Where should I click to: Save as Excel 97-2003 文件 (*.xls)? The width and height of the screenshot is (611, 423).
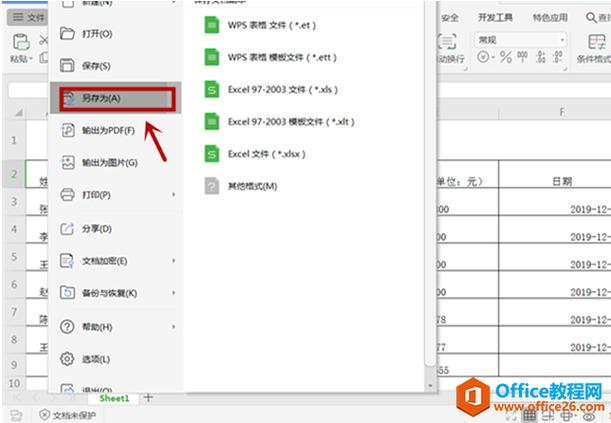coord(271,90)
